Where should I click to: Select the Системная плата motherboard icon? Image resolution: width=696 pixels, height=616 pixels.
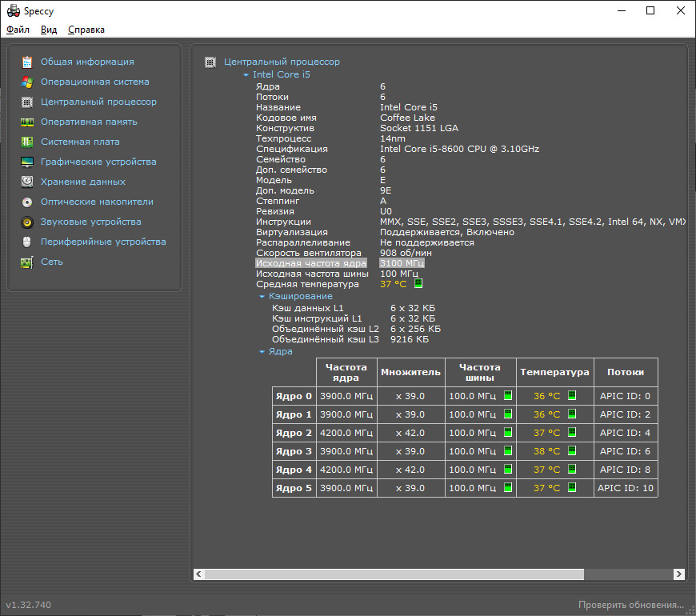[27, 142]
